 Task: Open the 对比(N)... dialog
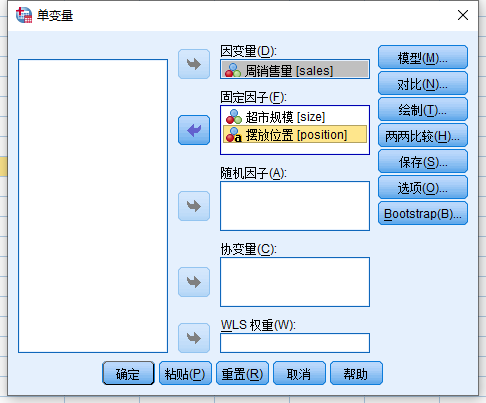[423, 83]
